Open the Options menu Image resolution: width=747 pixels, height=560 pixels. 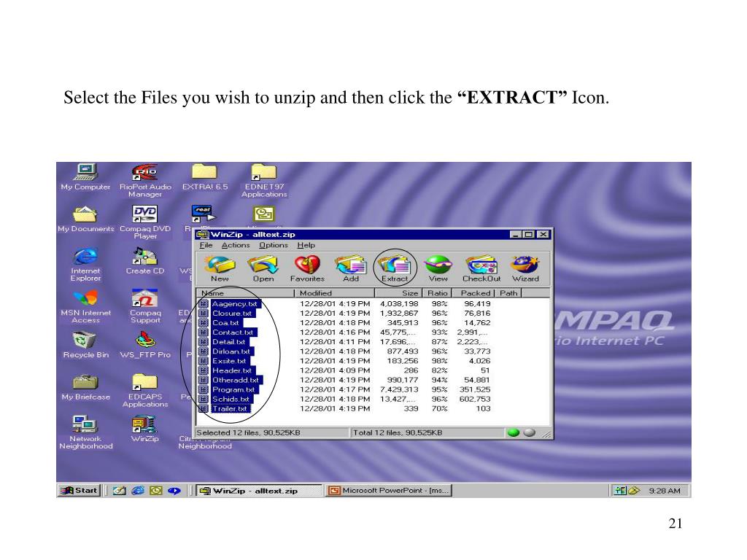point(274,245)
